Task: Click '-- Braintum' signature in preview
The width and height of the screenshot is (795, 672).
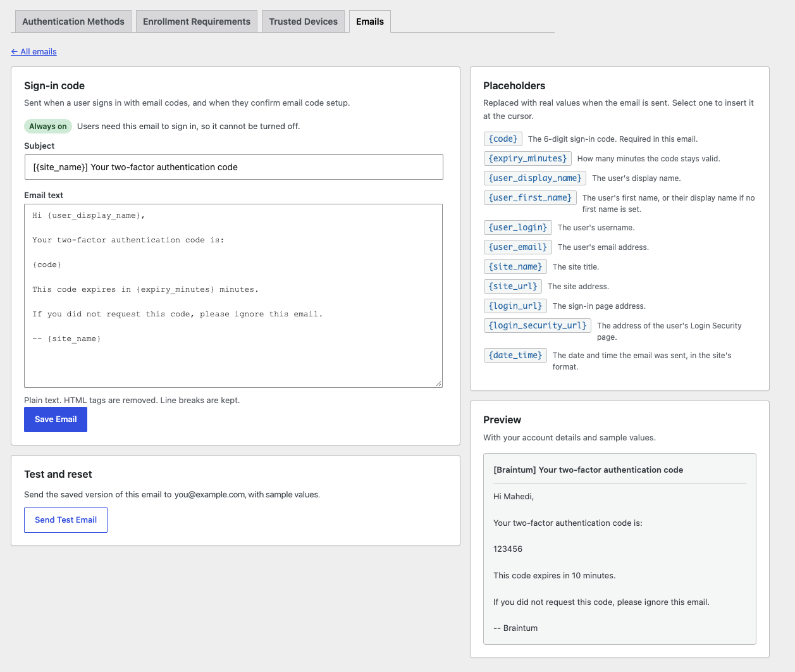Action: [x=515, y=628]
